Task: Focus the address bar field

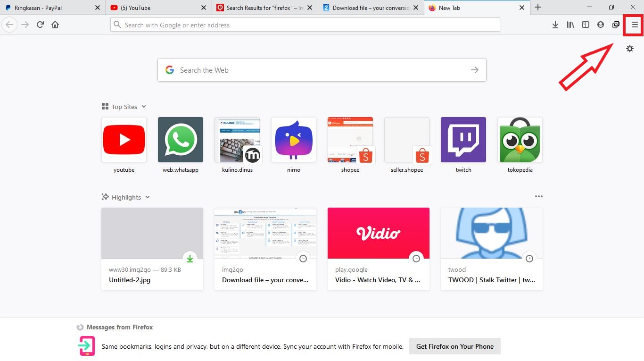Action: point(305,25)
